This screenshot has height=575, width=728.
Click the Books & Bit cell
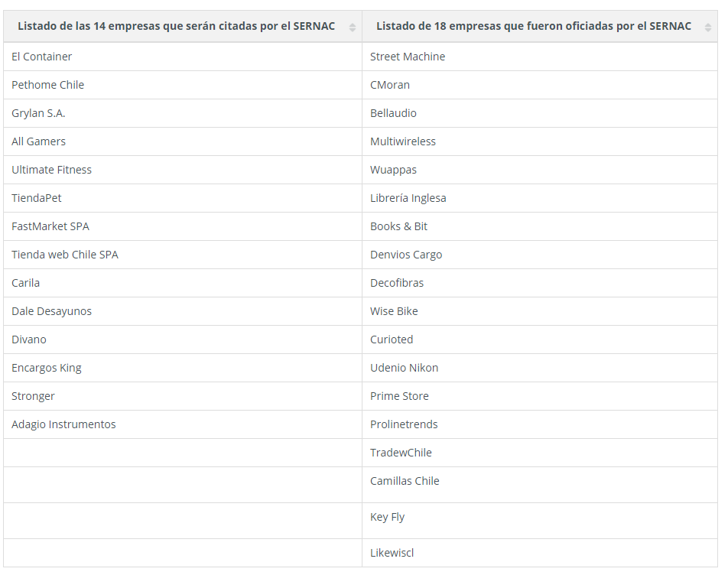click(x=540, y=226)
